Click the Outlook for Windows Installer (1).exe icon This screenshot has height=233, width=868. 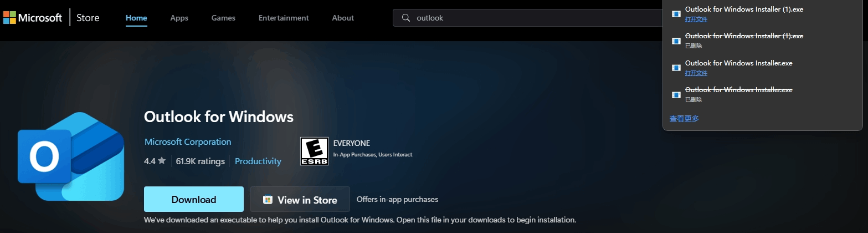(x=676, y=14)
